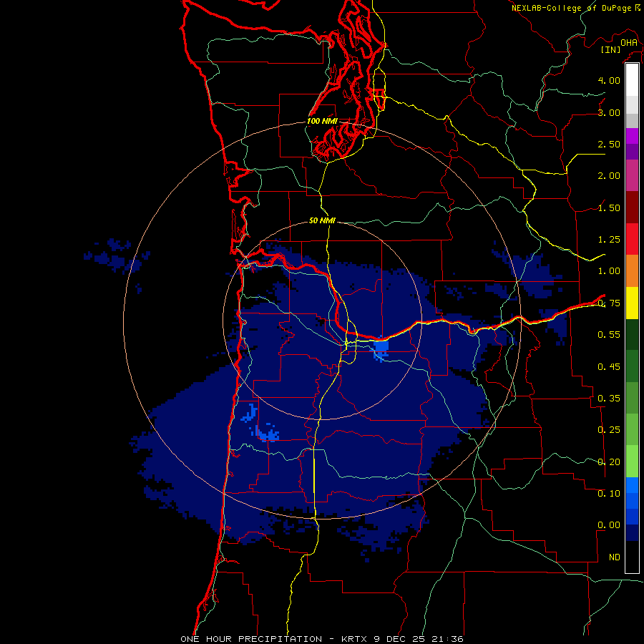Screen dimensions: 644x644
Task: Click the KRTX station identifier
Action: (x=355, y=639)
